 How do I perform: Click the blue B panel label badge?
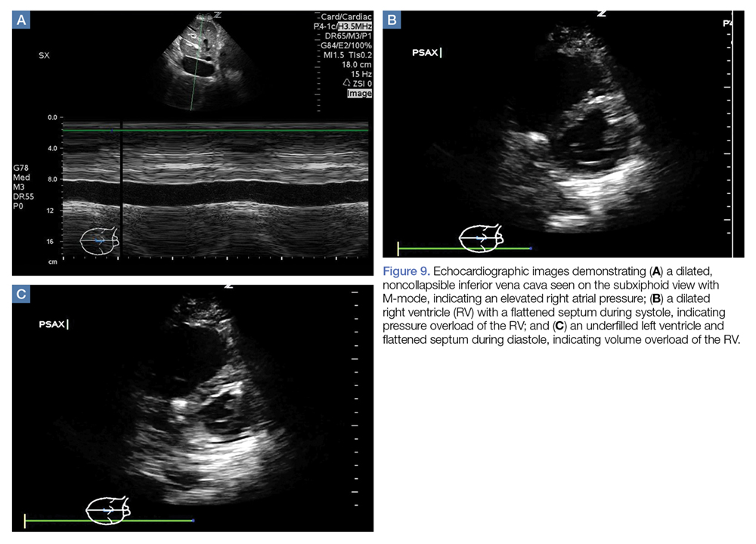pyautogui.click(x=392, y=20)
